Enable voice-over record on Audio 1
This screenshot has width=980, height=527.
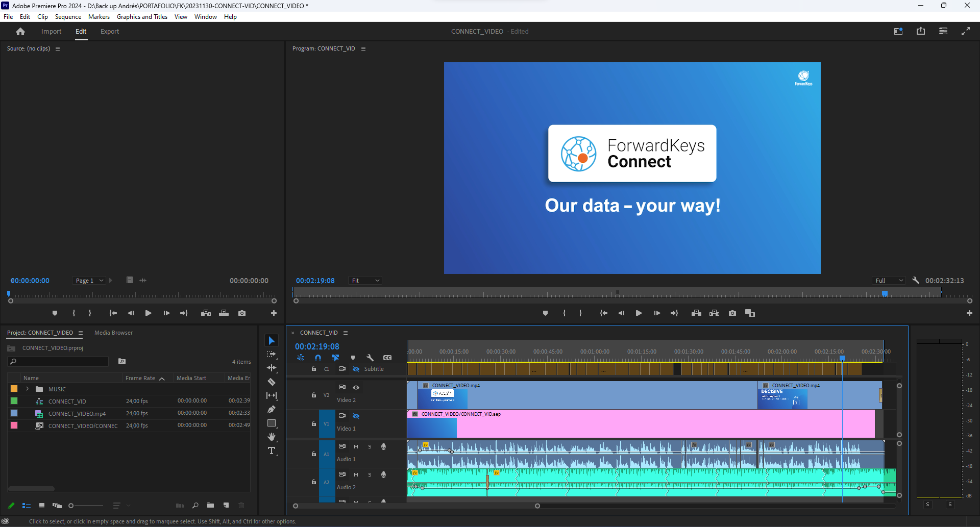[x=384, y=446]
